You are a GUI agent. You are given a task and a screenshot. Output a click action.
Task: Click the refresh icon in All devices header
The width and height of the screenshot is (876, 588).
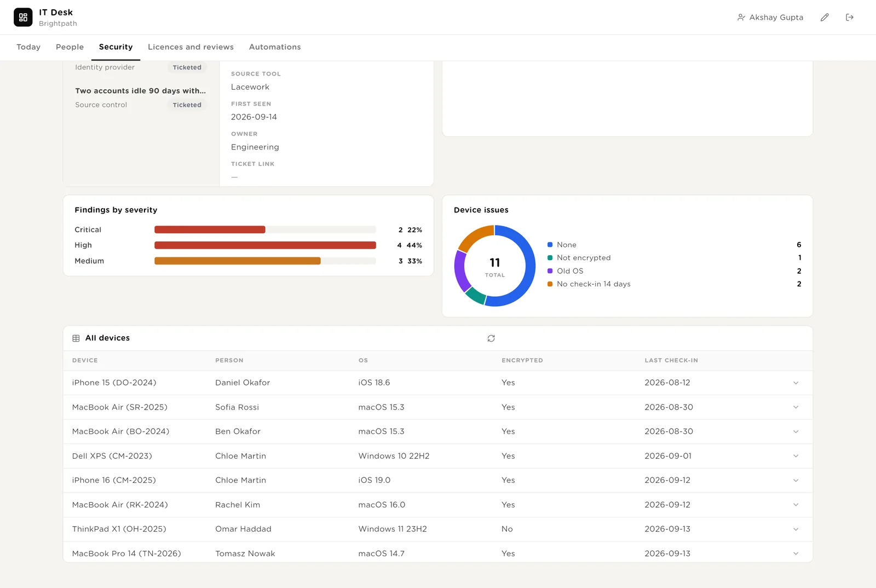pyautogui.click(x=491, y=338)
